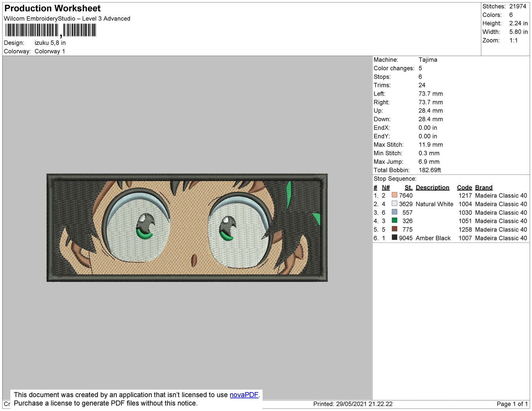Click the 'Production Worksheet' title
The height and width of the screenshot is (411, 532).
pyautogui.click(x=52, y=8)
